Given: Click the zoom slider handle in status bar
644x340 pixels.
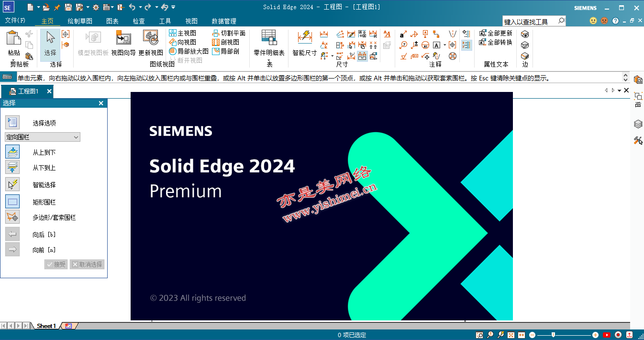Looking at the screenshot, I should [x=553, y=335].
